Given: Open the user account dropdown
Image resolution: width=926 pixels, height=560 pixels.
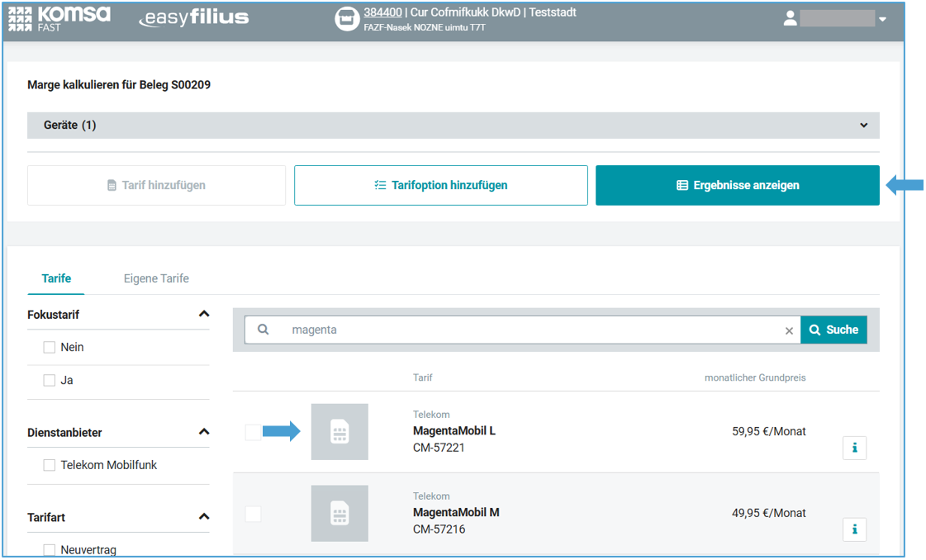Looking at the screenshot, I should (882, 19).
